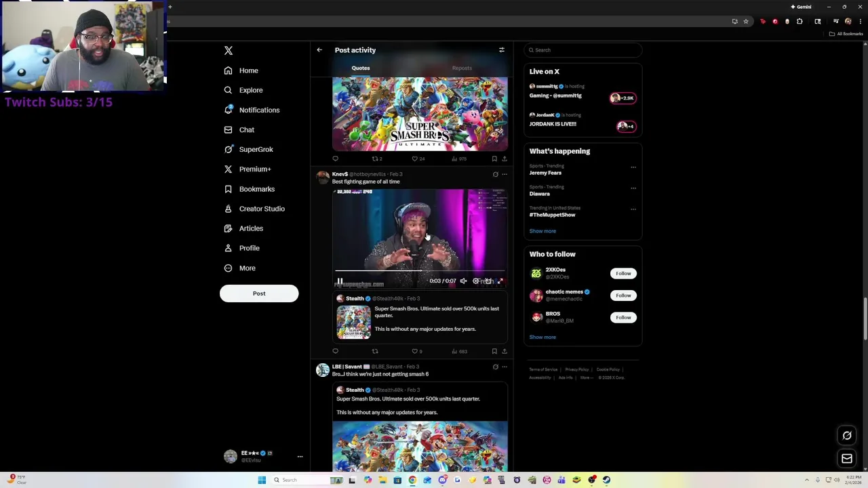Open the floating Grok button
This screenshot has height=488, width=868.
847,436
